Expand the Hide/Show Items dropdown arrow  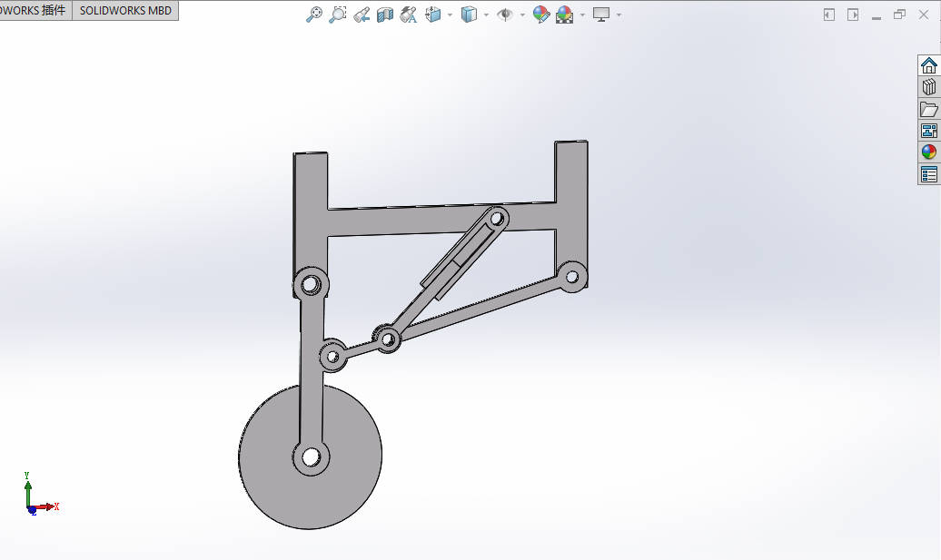[522, 15]
